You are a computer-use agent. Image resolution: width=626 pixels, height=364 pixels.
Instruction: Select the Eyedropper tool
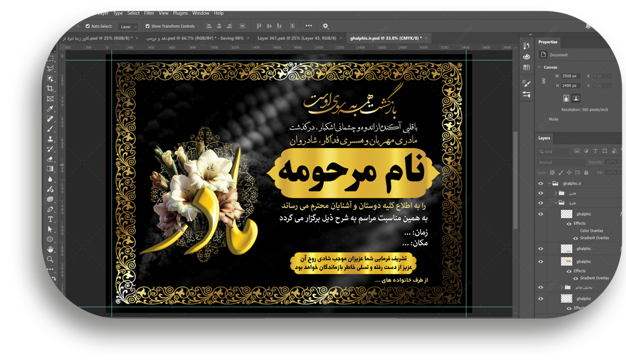tap(51, 109)
